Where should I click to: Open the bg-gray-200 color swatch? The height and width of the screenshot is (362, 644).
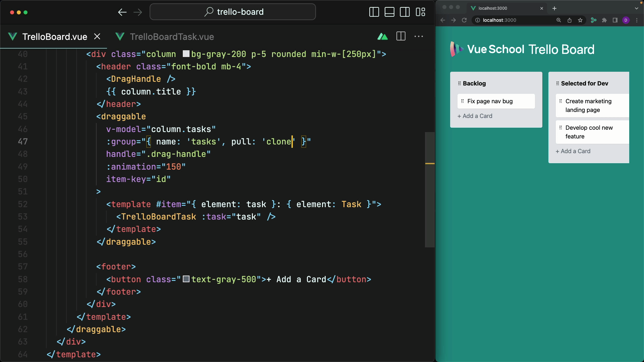tap(186, 54)
